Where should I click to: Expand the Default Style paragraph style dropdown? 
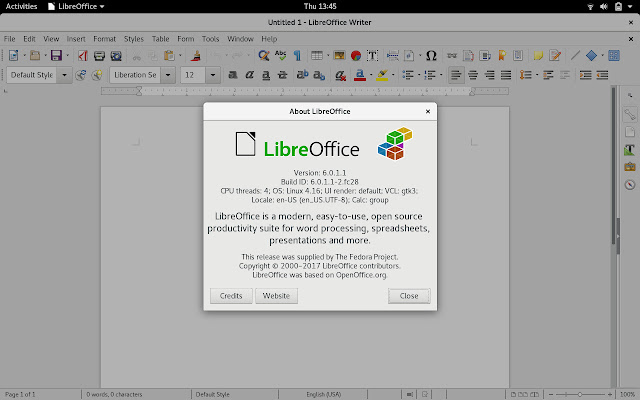64,75
